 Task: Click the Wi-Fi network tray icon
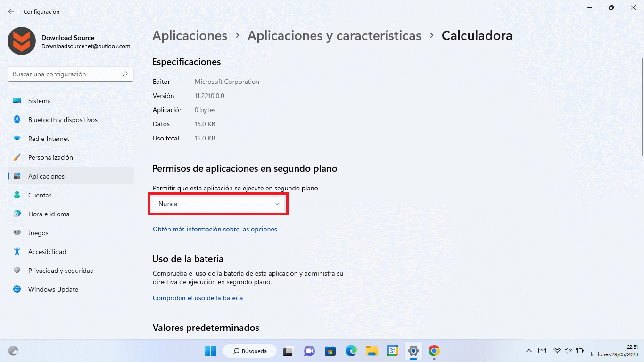tap(557, 351)
